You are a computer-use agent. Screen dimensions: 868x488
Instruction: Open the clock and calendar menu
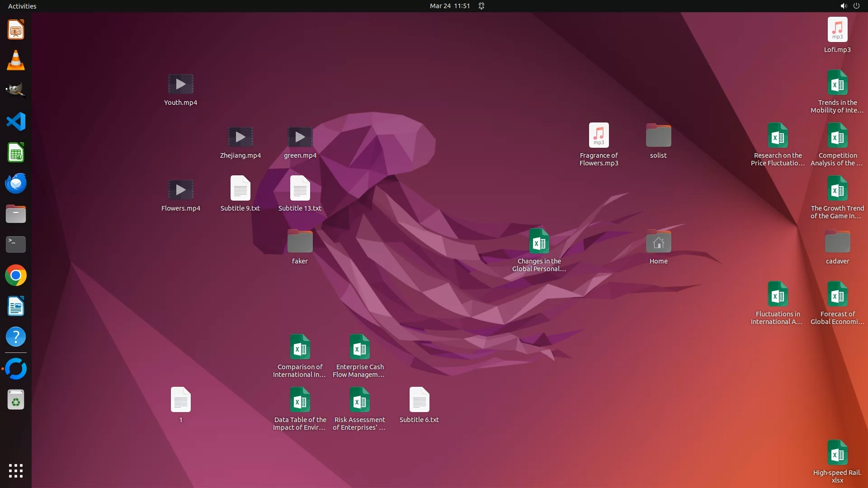tap(449, 6)
